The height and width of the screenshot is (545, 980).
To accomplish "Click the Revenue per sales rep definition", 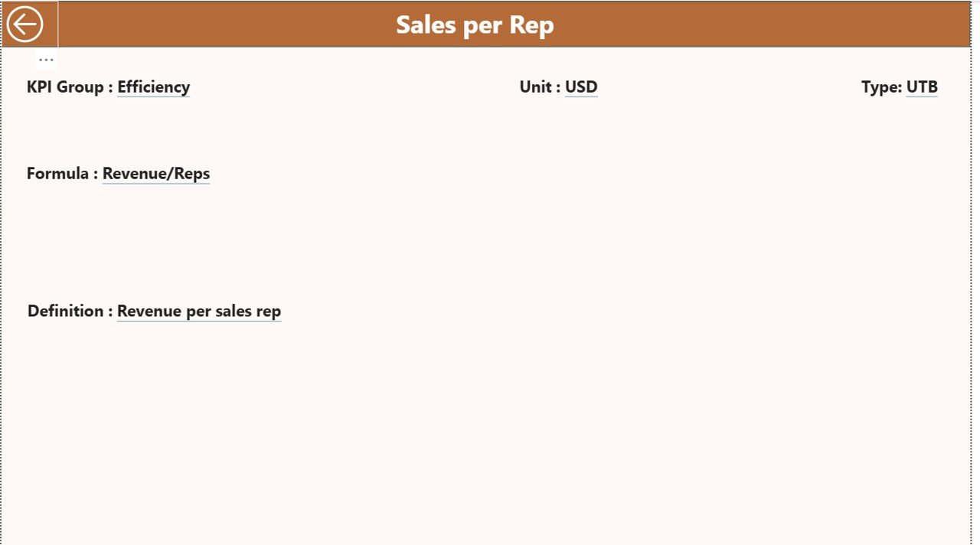I will click(x=198, y=311).
